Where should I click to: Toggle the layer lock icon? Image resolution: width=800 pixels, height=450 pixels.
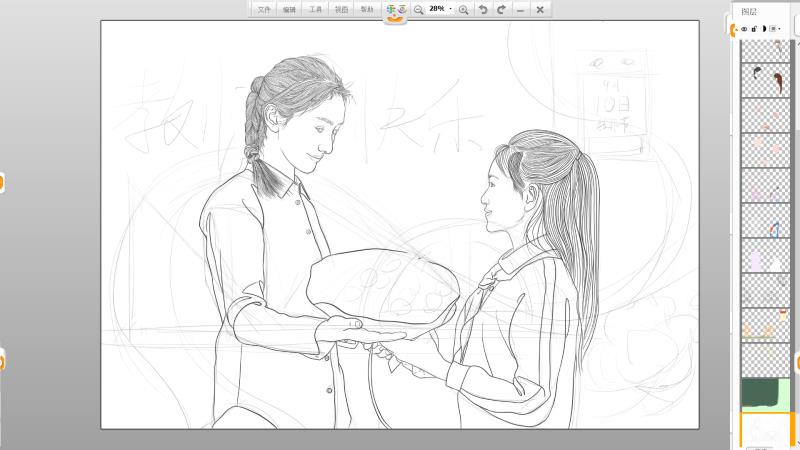click(x=753, y=29)
